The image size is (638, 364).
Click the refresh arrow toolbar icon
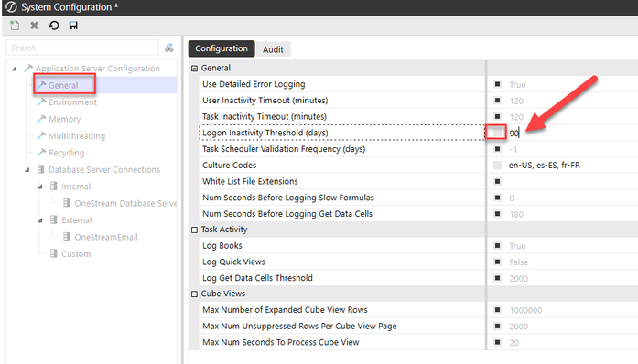pos(54,26)
